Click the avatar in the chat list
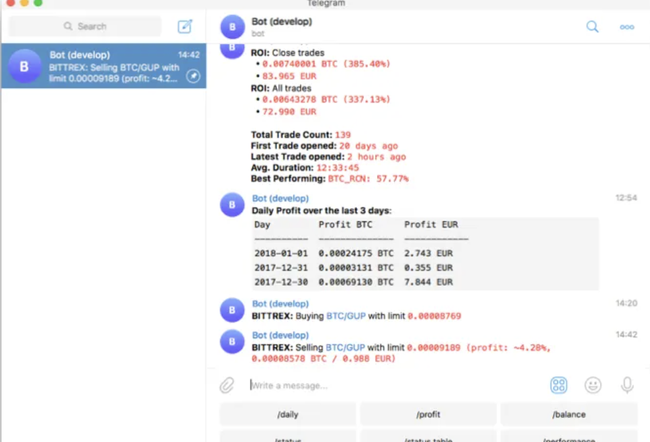The height and width of the screenshot is (442, 650). (x=24, y=66)
